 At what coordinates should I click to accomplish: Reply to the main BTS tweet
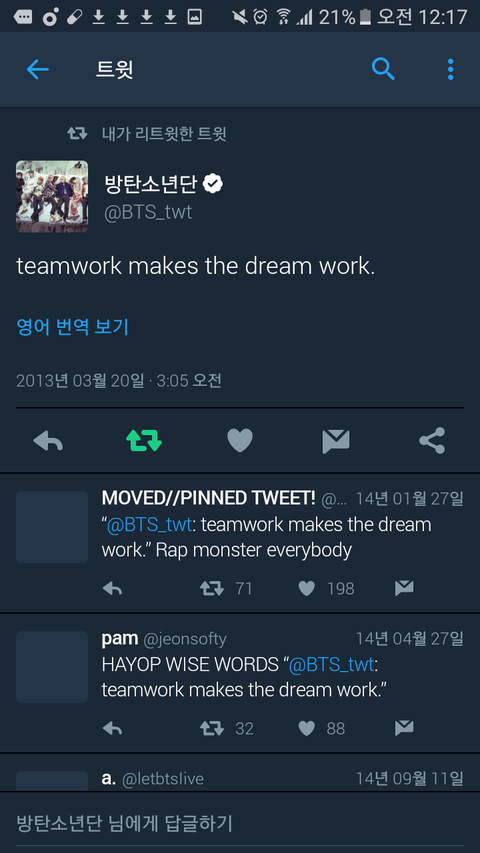[48, 441]
